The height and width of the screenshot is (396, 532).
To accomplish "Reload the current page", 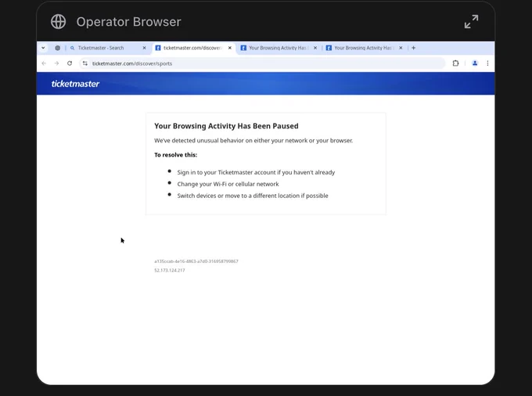I will [70, 63].
